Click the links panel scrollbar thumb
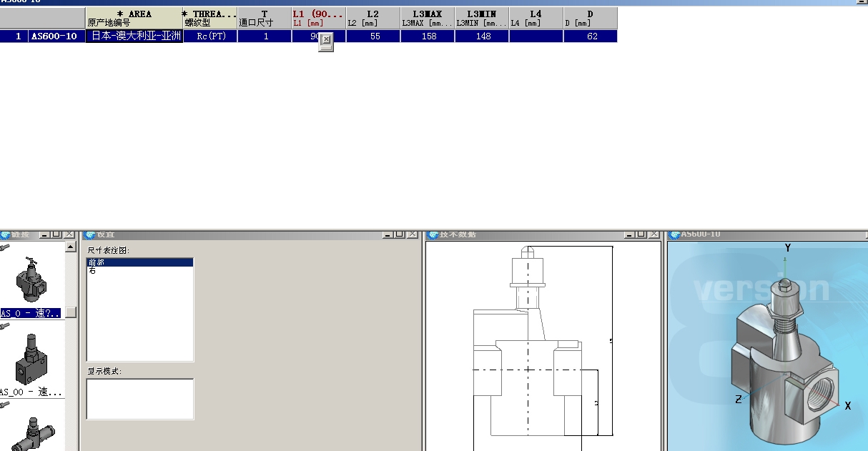Screen dimensions: 868x451 point(70,312)
